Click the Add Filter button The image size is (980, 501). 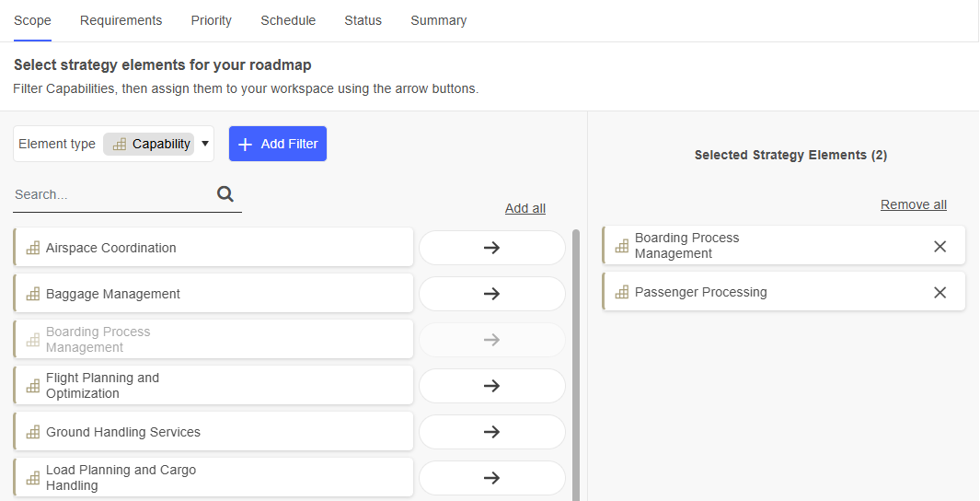278,144
